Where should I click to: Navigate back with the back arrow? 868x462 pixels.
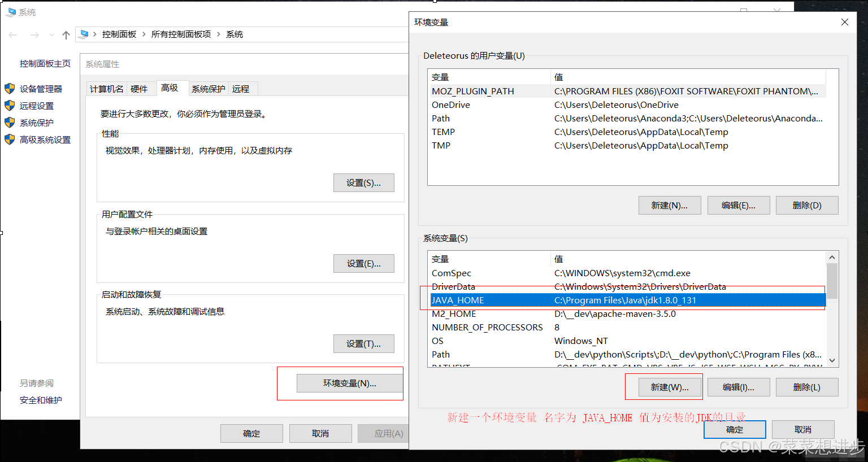[x=13, y=35]
